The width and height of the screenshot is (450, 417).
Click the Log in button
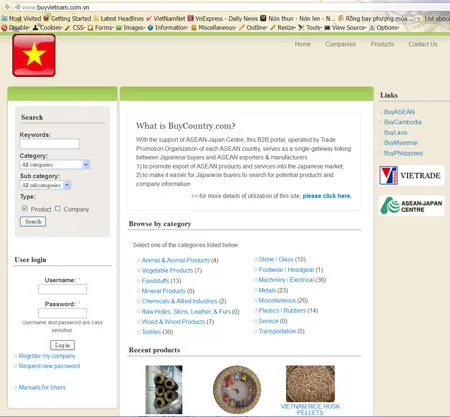[x=62, y=345]
